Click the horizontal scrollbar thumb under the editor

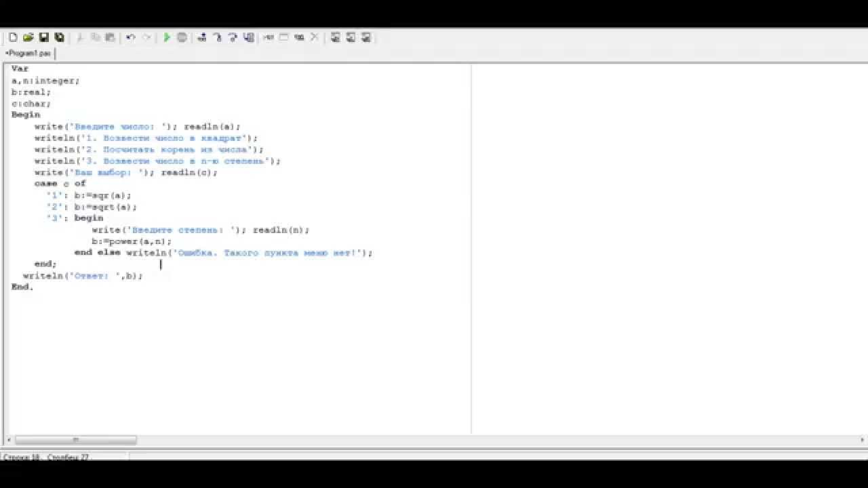pyautogui.click(x=75, y=440)
